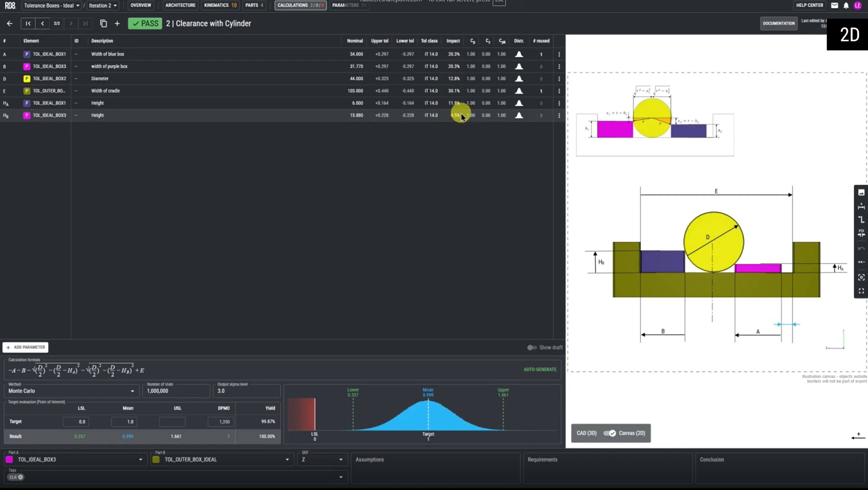Remove the CLR tag with its x
Viewport: 868px width, 490px height.
coord(21,477)
